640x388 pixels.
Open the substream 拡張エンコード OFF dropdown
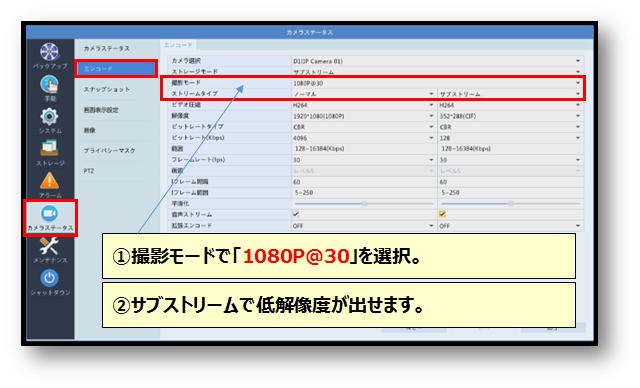point(510,226)
